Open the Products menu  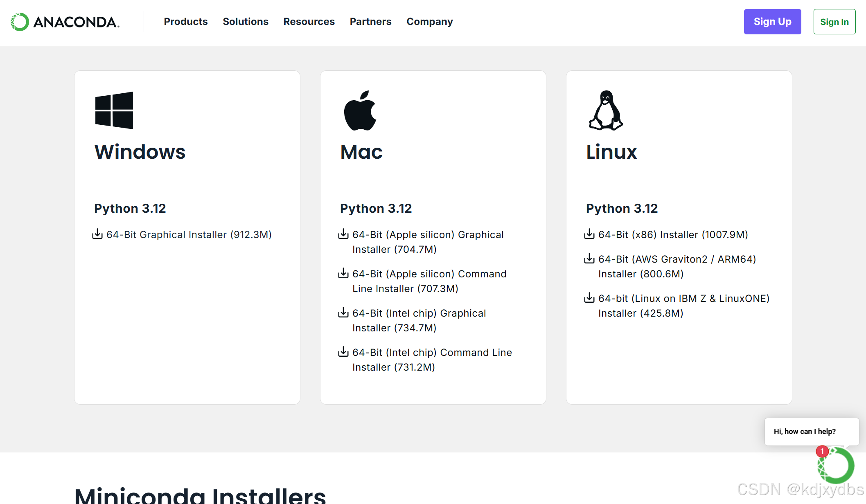[x=186, y=22]
